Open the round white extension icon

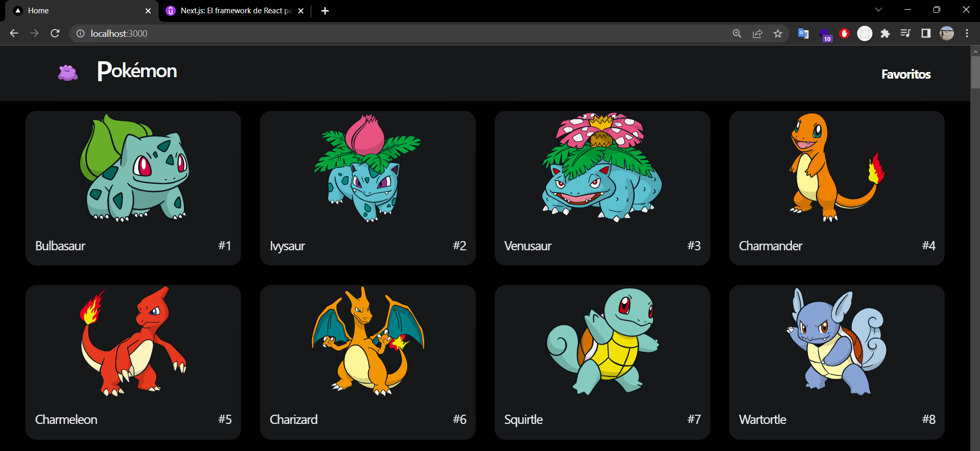(865, 33)
